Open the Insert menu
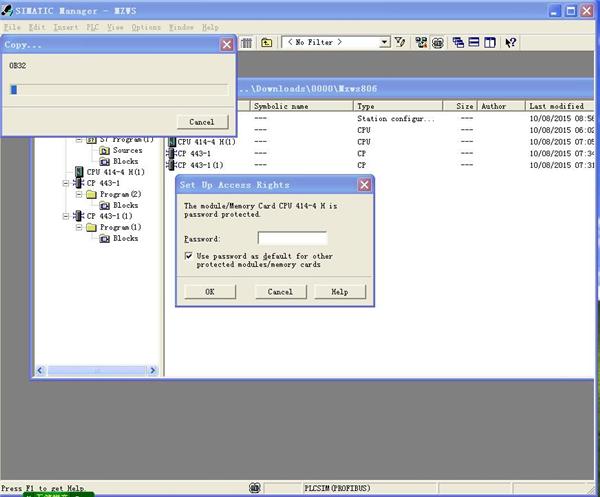Screen dimensions: 600x497 click(66, 27)
